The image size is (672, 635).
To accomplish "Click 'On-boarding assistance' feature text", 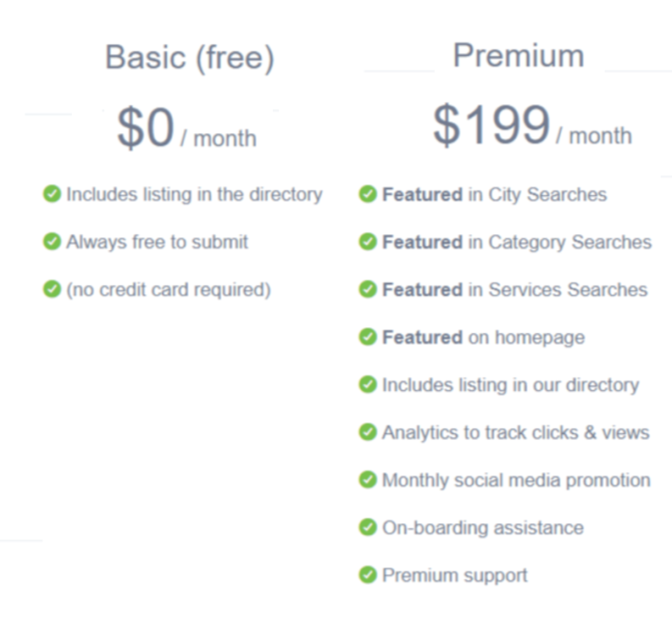I will click(482, 527).
